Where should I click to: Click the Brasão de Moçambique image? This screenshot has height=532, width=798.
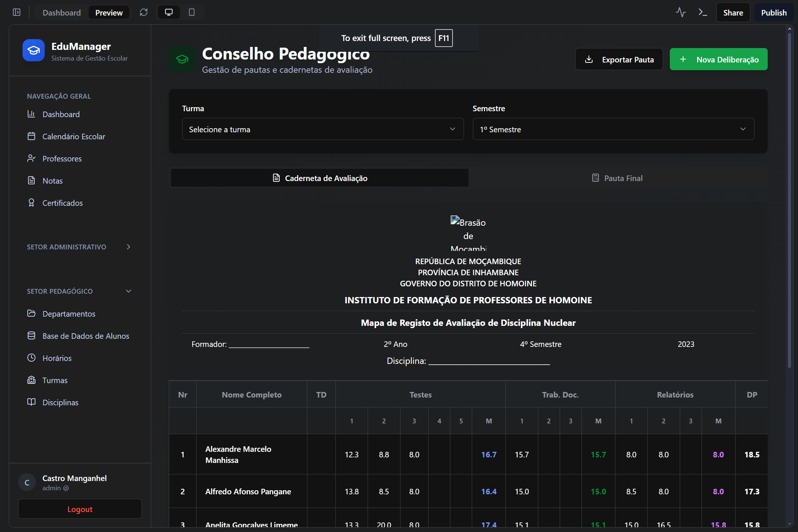[468, 233]
